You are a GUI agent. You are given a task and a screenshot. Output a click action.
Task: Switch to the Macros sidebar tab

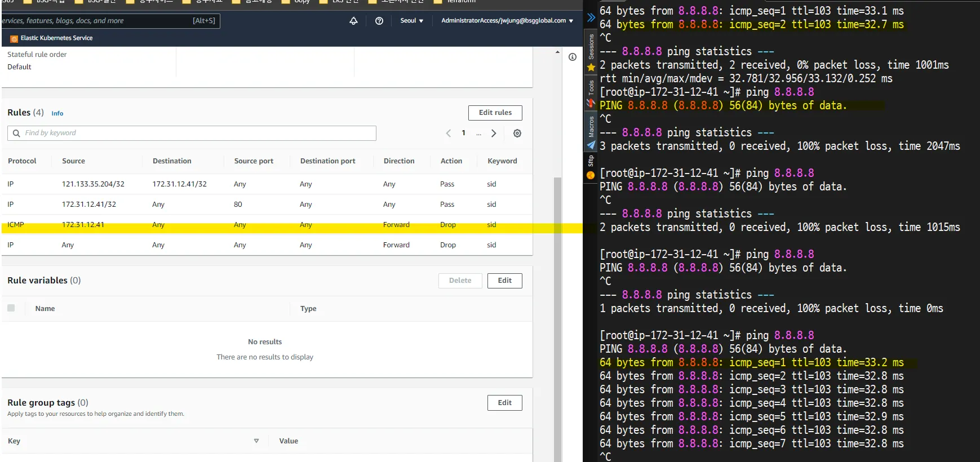click(x=591, y=127)
